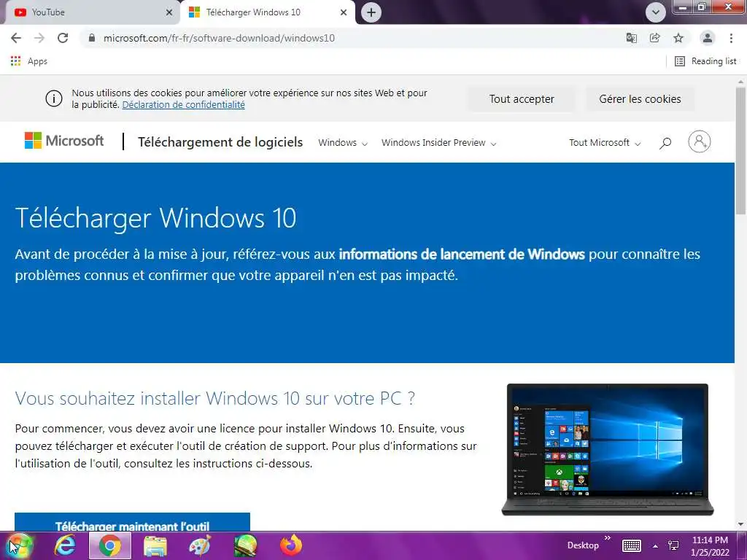The width and height of the screenshot is (747, 560).
Task: Expand the Desktop toolbar chevron
Action: 608,538
